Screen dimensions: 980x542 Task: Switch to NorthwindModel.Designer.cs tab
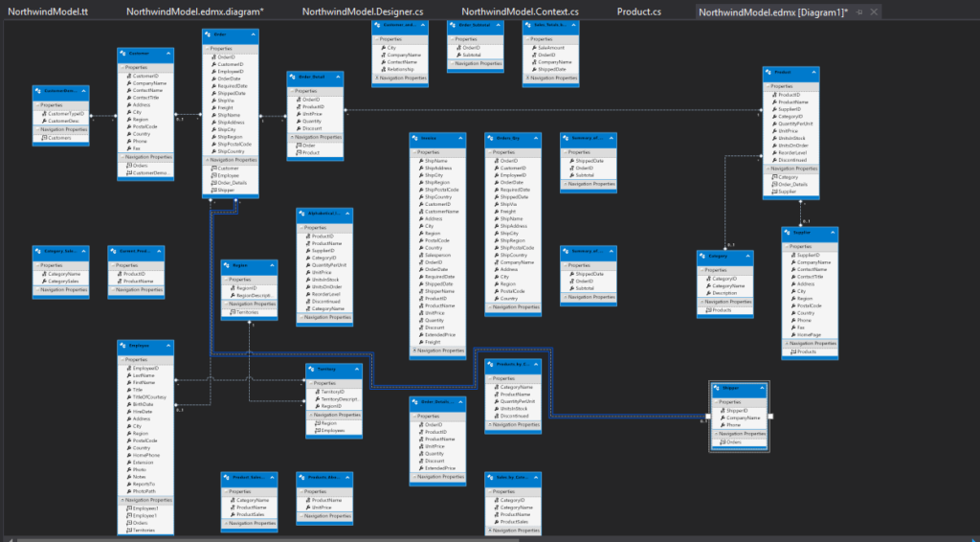click(x=363, y=11)
